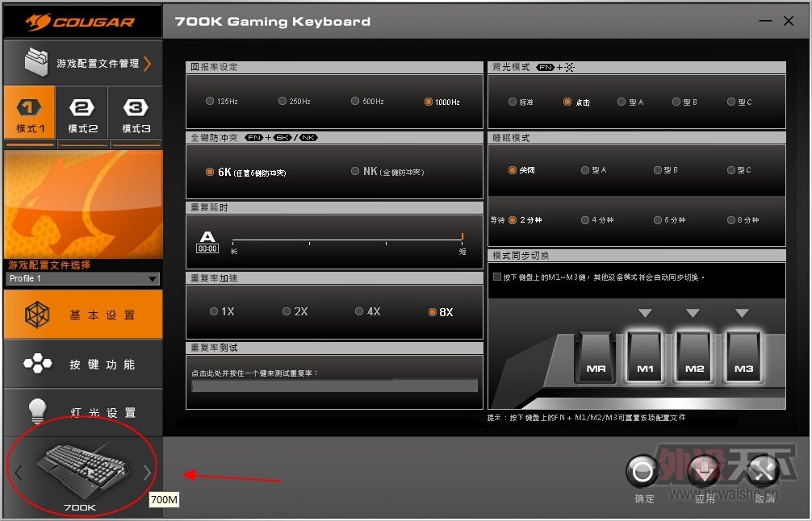Select NK full key rollover option

387,171
